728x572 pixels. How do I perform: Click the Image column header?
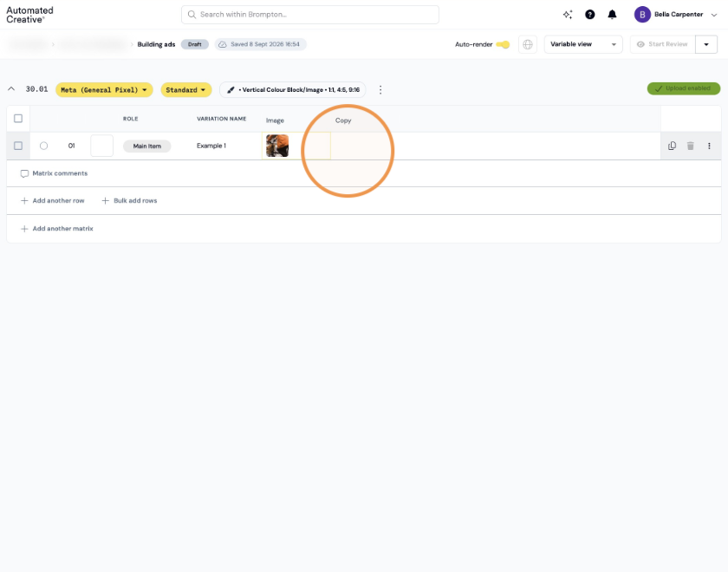275,120
